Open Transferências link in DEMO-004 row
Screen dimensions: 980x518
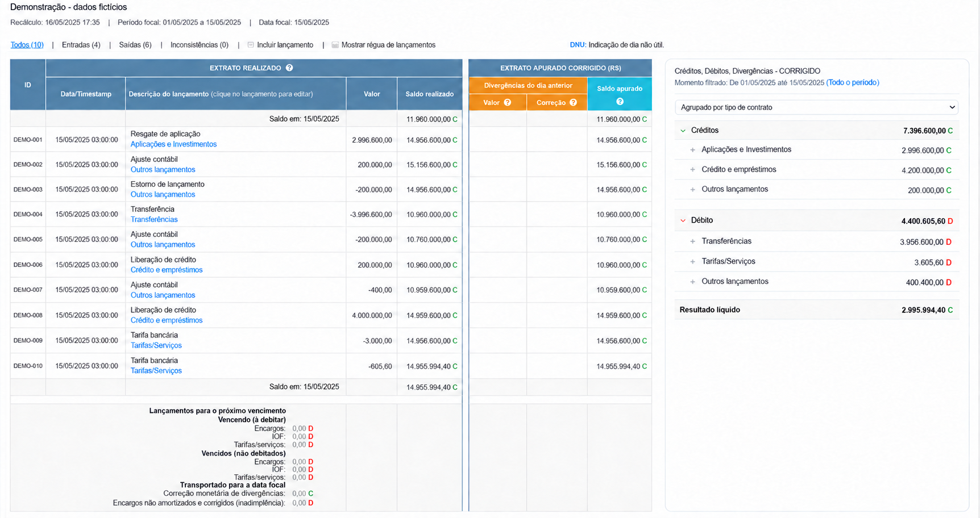(x=154, y=220)
